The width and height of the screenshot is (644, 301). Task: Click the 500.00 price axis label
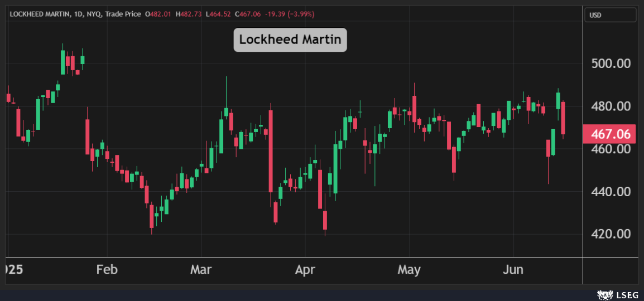point(611,64)
